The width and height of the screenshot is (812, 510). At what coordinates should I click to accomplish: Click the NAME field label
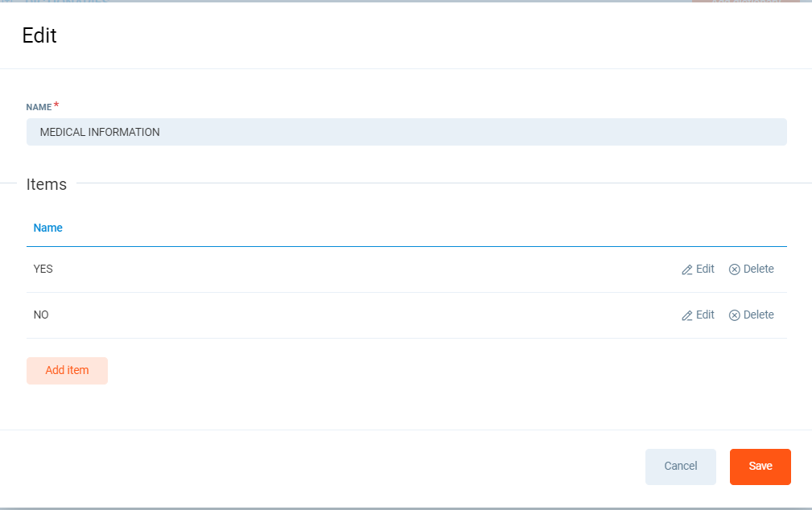coord(39,107)
